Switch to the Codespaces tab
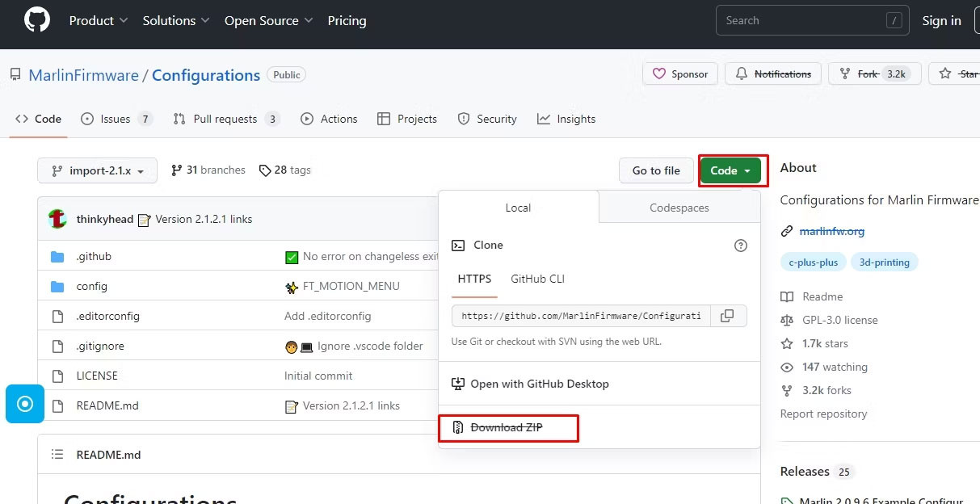The width and height of the screenshot is (980, 504). (679, 208)
